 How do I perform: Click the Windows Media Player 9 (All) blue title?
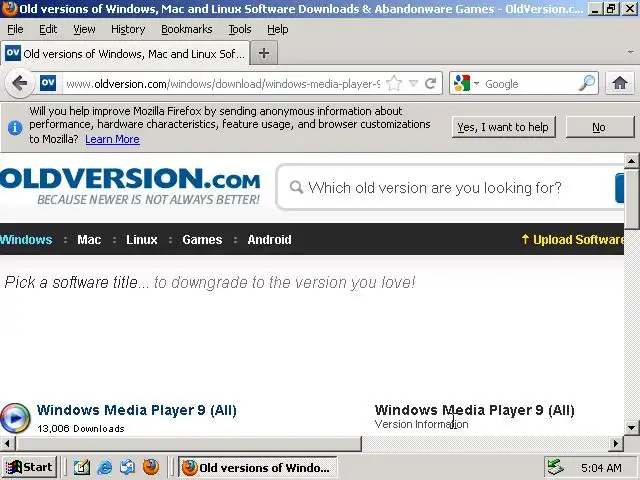pos(137,410)
